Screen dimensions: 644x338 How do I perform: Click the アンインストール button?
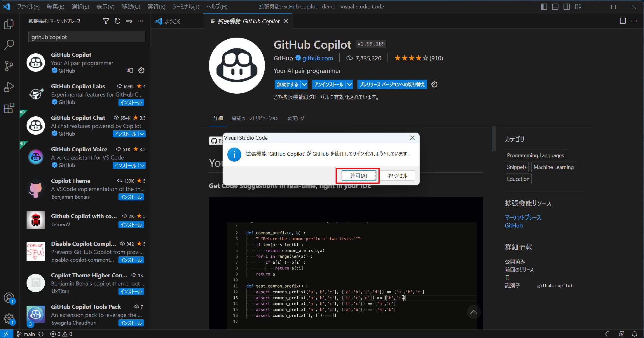tap(329, 84)
